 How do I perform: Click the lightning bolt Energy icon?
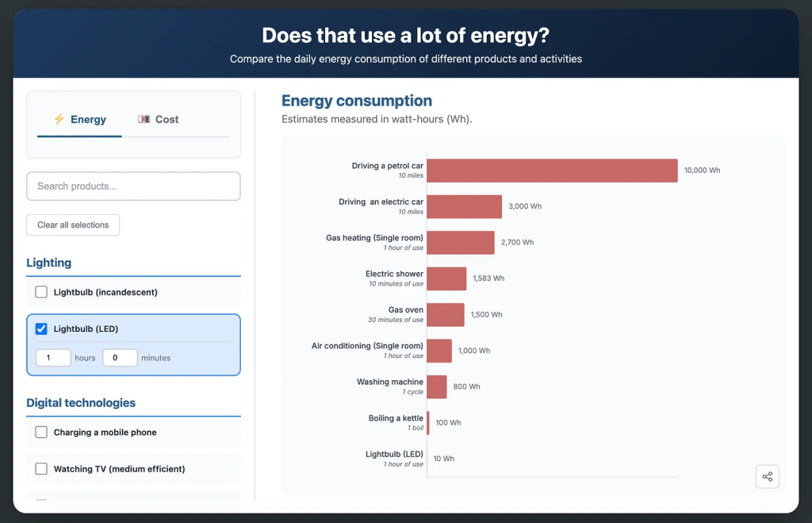click(x=59, y=119)
